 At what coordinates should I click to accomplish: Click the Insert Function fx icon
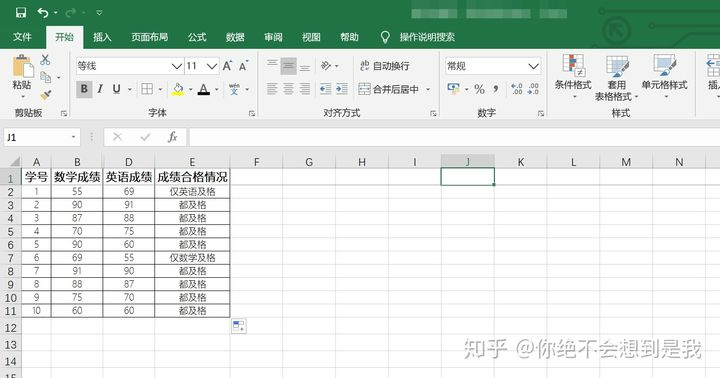[x=173, y=137]
